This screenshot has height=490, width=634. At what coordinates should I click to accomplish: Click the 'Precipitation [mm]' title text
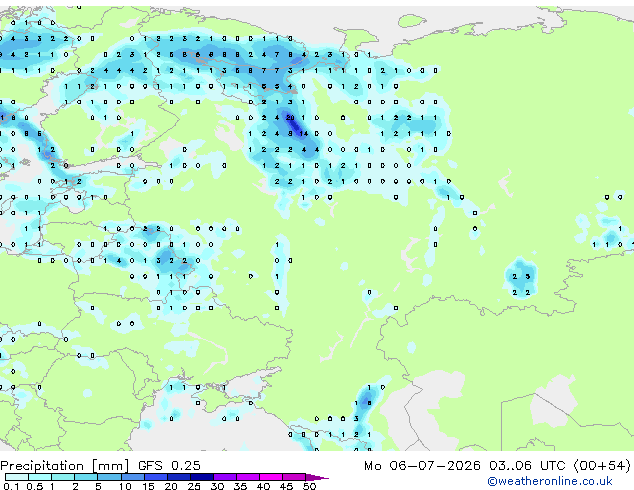[65, 466]
